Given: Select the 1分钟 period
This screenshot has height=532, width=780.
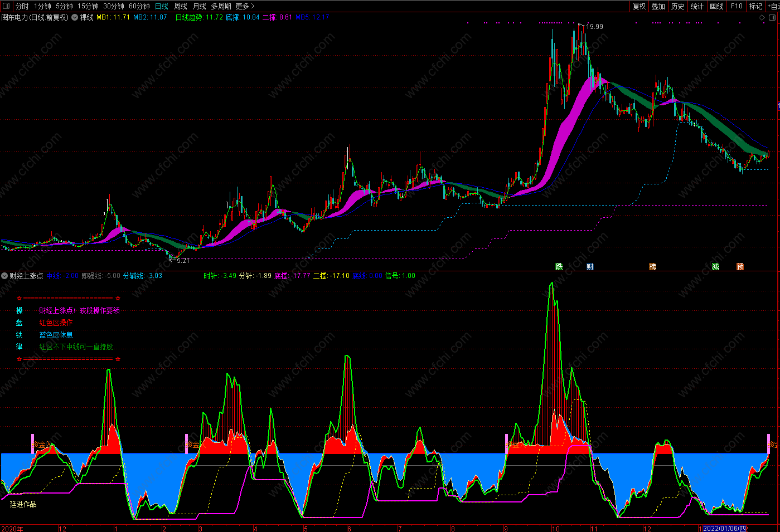Looking at the screenshot, I should tap(42, 6).
